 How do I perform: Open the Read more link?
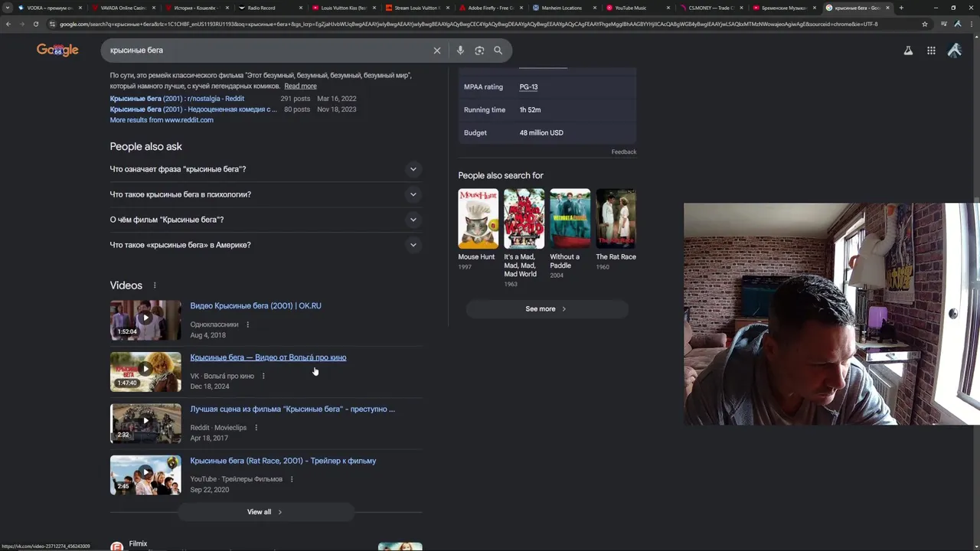coord(300,86)
